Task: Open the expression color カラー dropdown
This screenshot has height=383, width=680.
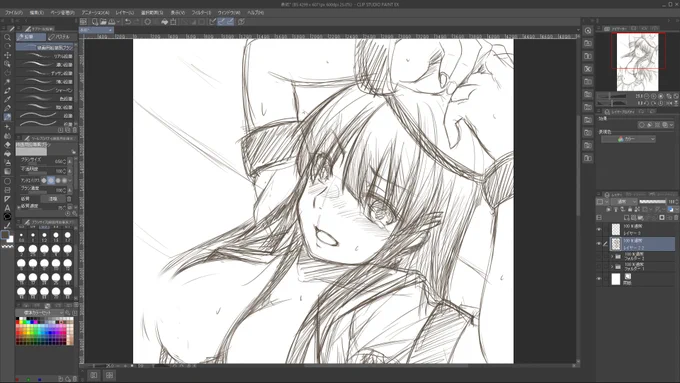Action: pos(628,139)
